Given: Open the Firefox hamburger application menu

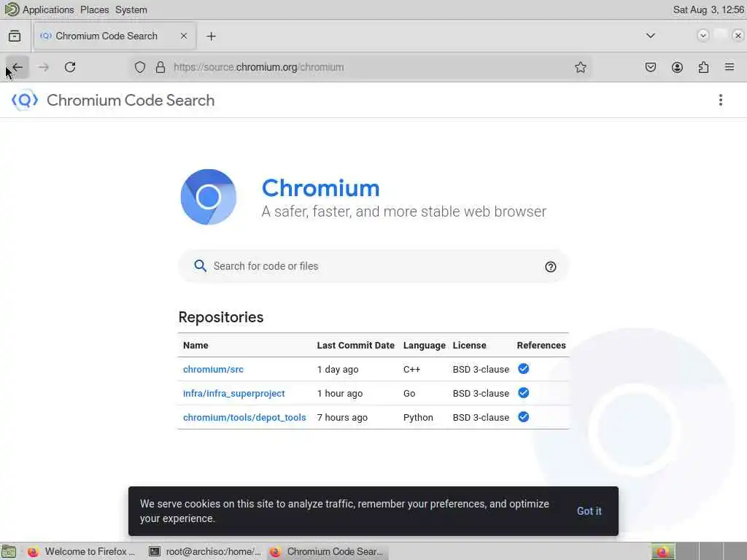Looking at the screenshot, I should point(729,66).
